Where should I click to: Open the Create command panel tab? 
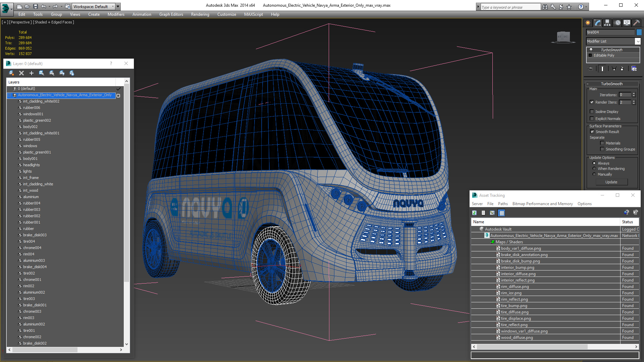588,23
